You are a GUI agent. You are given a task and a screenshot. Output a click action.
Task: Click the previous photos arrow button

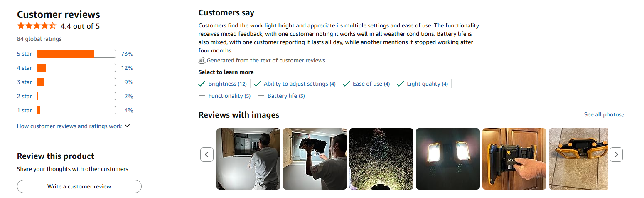tap(207, 154)
